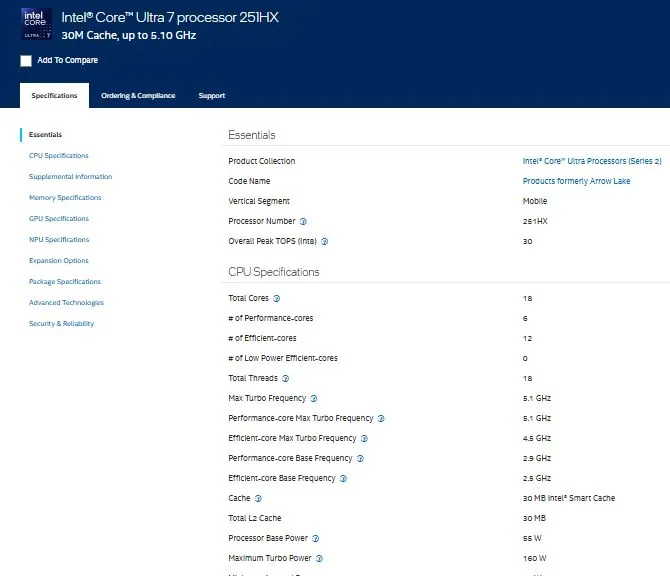Show help info for Max Turbo Frequency
This screenshot has height=576, width=670.
click(x=314, y=398)
